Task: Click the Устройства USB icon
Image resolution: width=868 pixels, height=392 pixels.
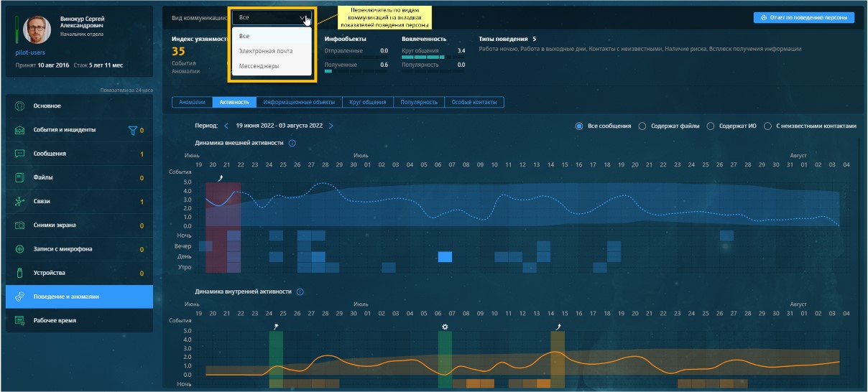Action: 20,273
